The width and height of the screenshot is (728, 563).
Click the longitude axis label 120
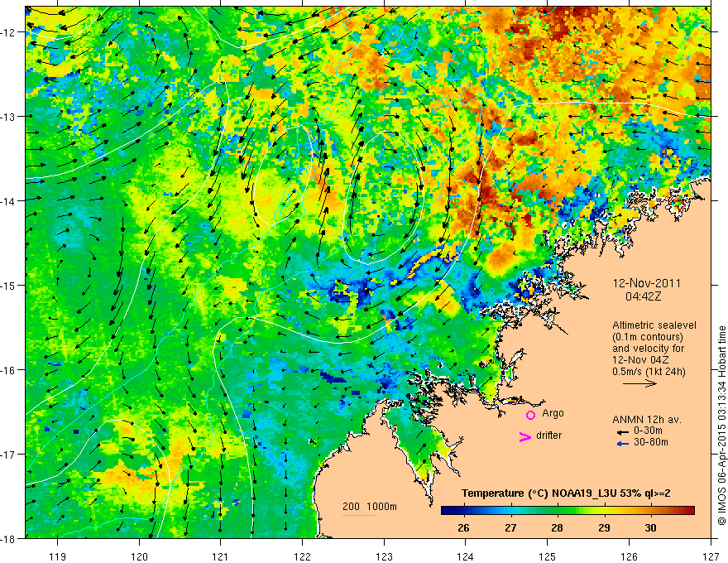click(139, 556)
